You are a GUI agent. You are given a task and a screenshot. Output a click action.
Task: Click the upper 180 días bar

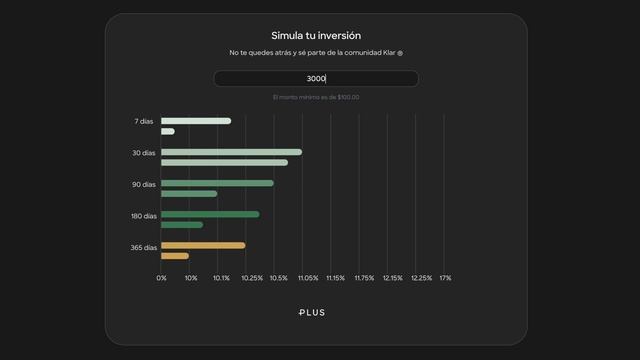point(210,214)
